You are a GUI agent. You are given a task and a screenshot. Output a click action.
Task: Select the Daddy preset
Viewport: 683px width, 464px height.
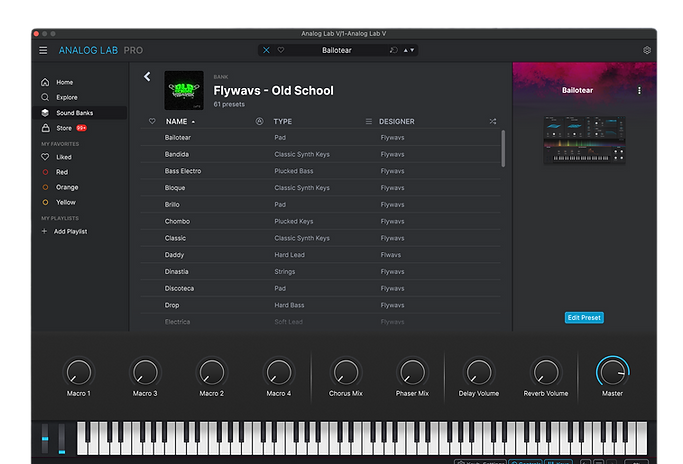[x=320, y=255]
